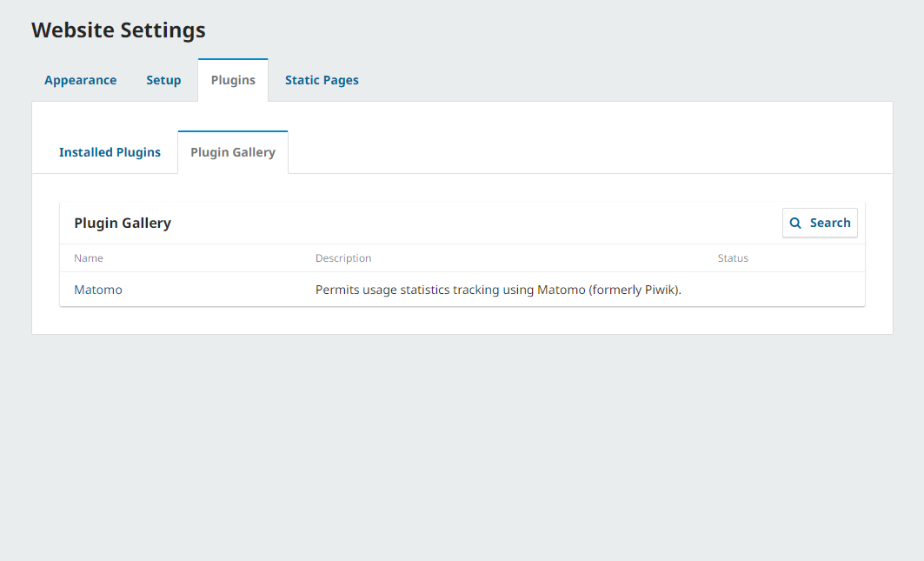Switch to the Setup tab
Image resolution: width=924 pixels, height=561 pixels.
[163, 80]
